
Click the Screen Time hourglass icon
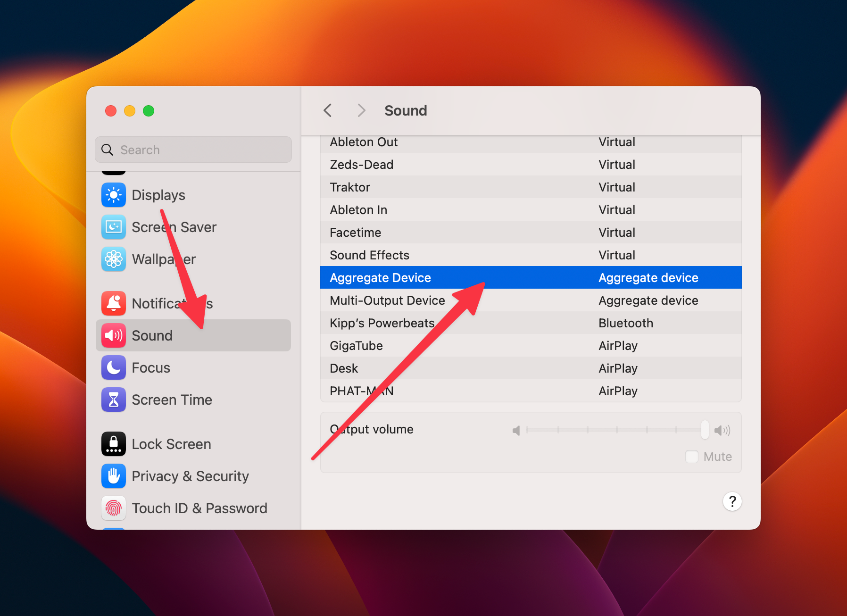(x=113, y=400)
